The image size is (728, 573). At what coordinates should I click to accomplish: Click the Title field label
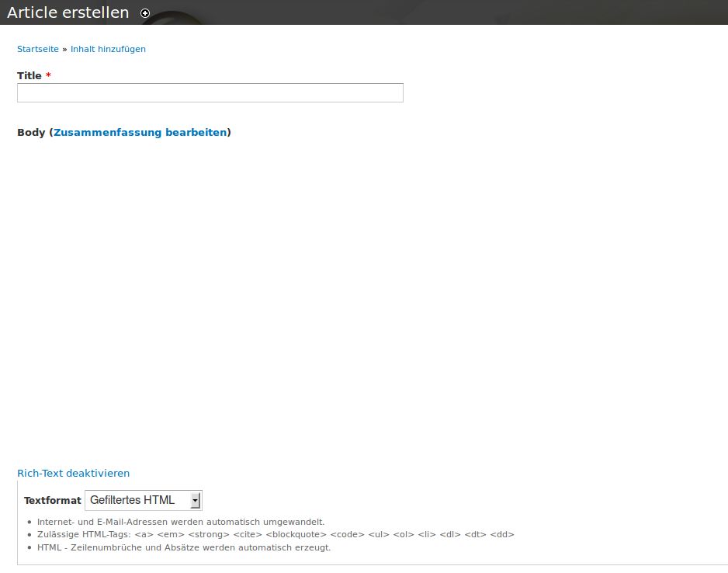[29, 75]
